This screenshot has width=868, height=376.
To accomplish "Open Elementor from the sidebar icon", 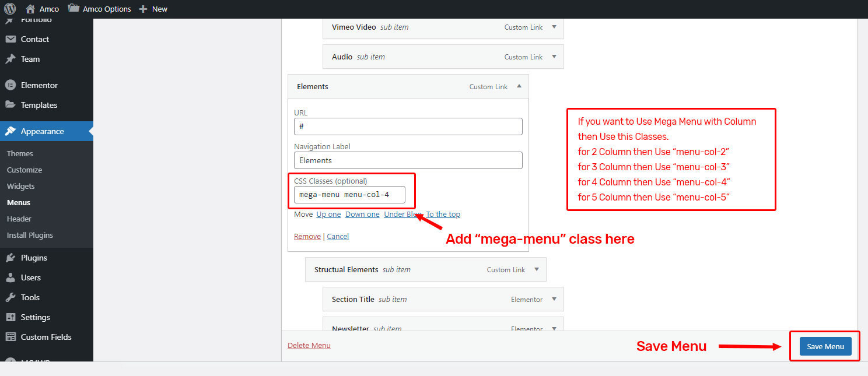I will click(x=10, y=85).
